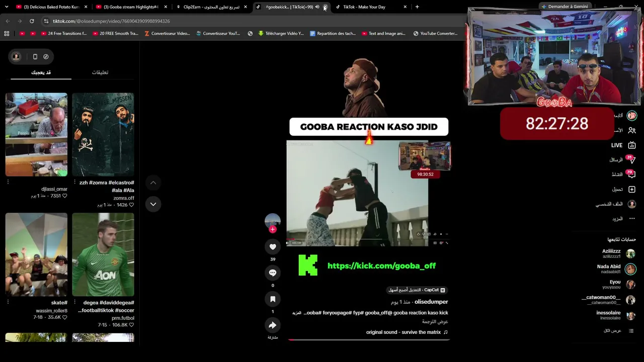Open the zomra.off recommended video thumbnail
Image resolution: width=644 pixels, height=362 pixels.
pyautogui.click(x=103, y=134)
